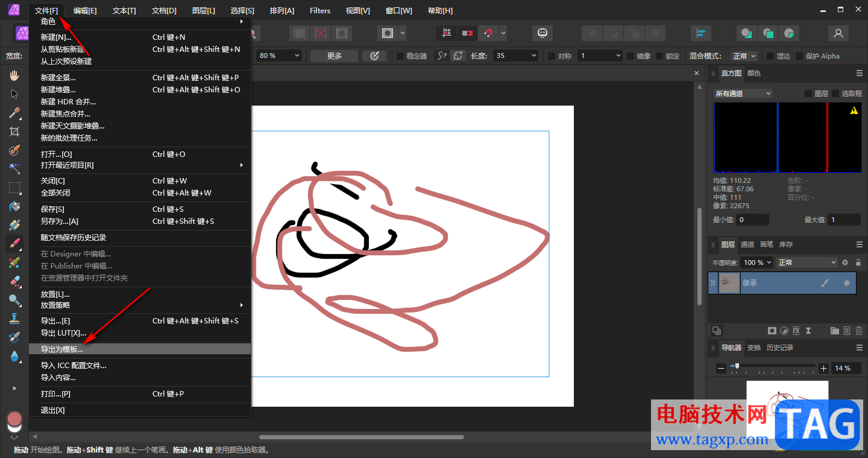Select the Rectangular Marquee tool

pos(14,188)
